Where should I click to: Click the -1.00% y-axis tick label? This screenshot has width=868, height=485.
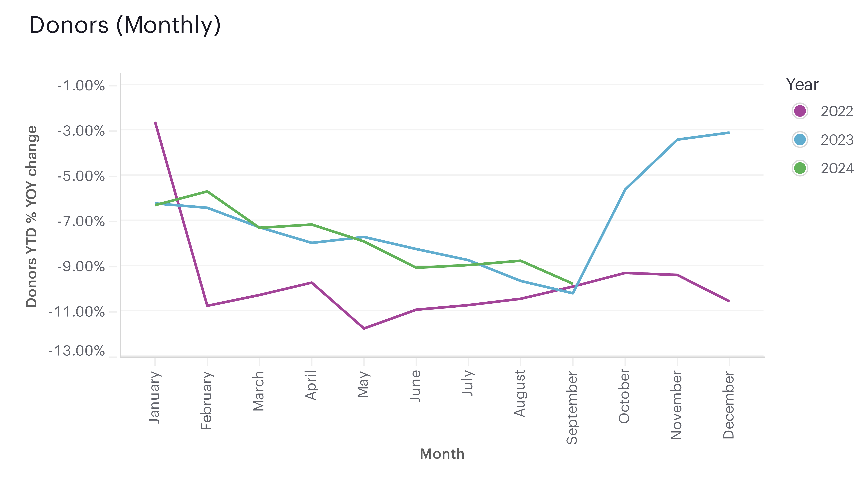[x=81, y=86]
